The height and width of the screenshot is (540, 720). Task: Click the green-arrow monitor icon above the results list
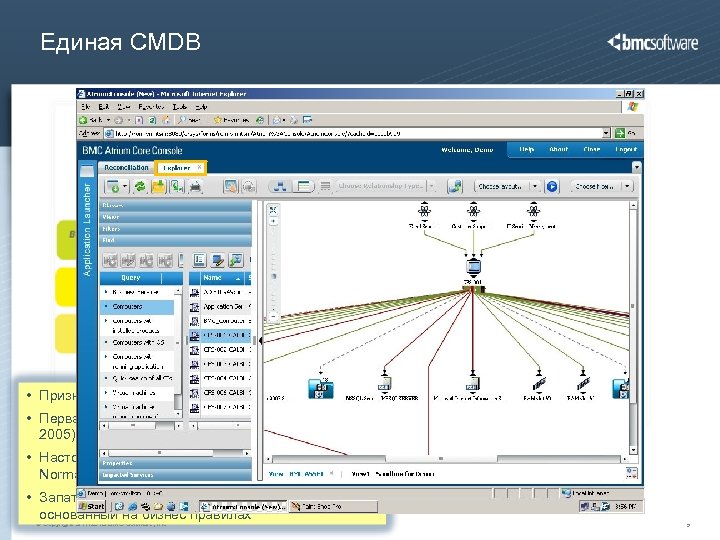point(236,260)
